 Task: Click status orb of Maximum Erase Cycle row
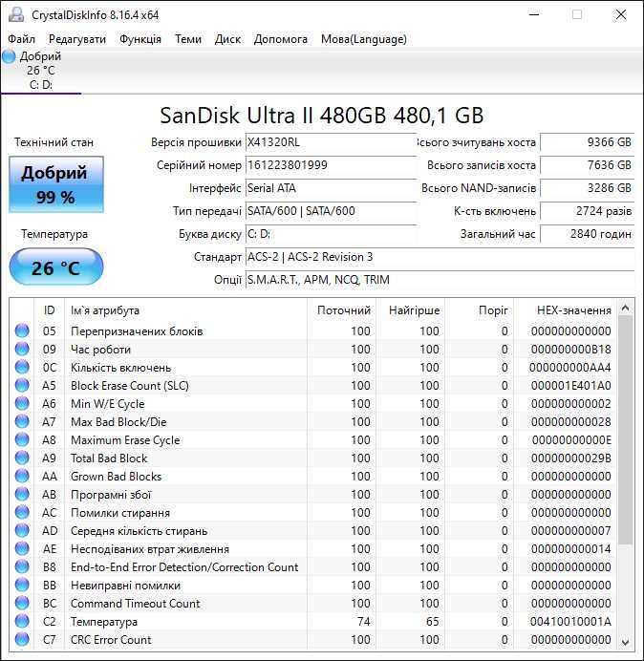tap(22, 439)
